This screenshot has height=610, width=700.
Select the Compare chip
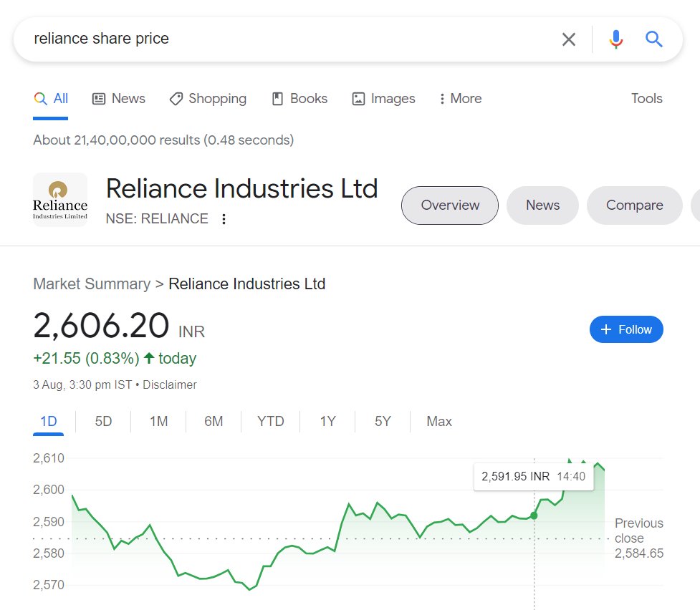tap(634, 205)
